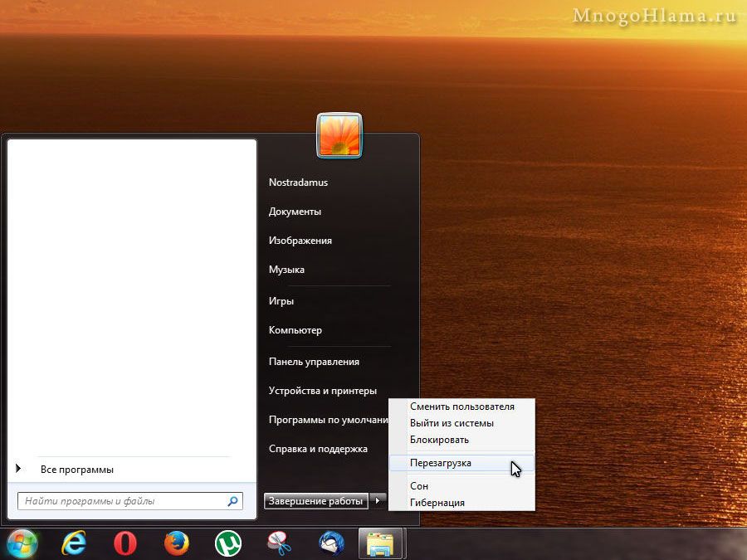Click the "Найти программы и файлы" search field
The width and height of the screenshot is (747, 560).
[x=120, y=501]
